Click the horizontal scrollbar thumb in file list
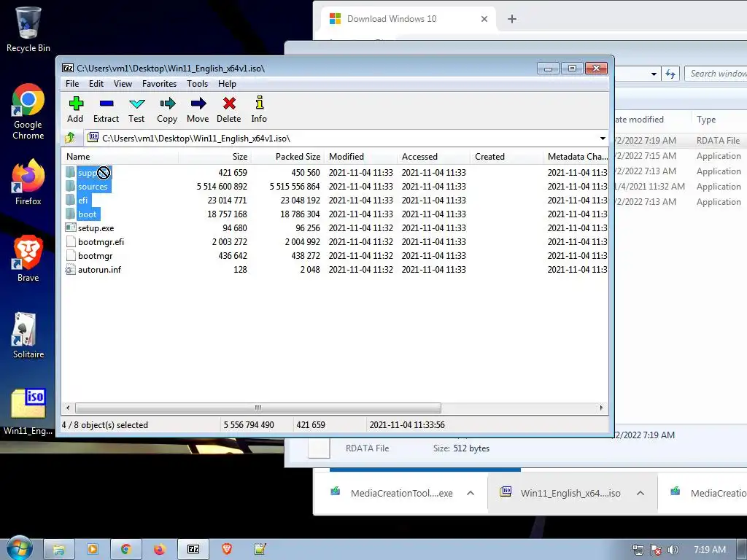Image resolution: width=747 pixels, height=560 pixels. pyautogui.click(x=258, y=408)
